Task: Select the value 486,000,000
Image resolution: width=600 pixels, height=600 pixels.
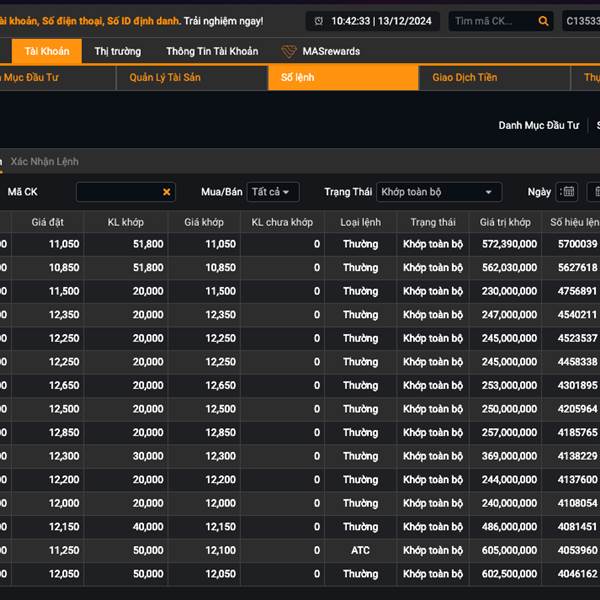Action: coord(509,527)
